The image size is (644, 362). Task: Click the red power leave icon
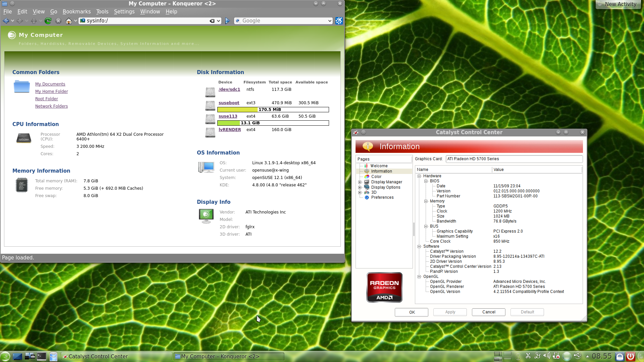coord(631,356)
